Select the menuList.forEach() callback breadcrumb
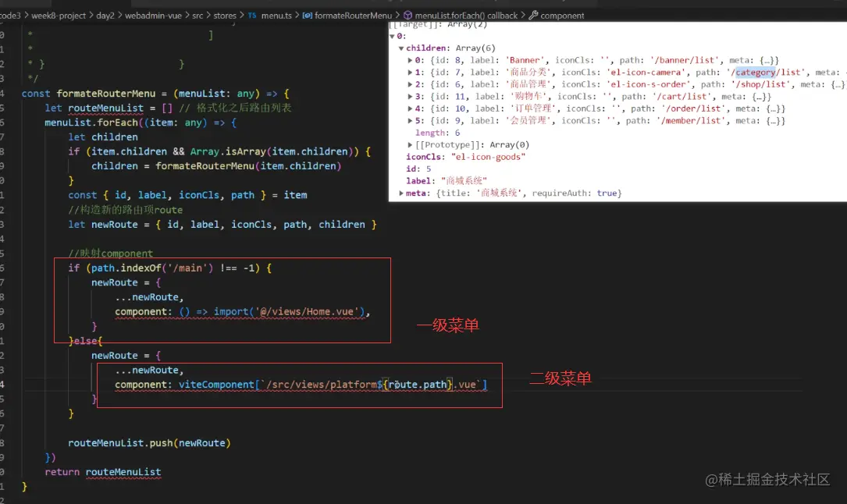The height and width of the screenshot is (504, 847). (466, 16)
